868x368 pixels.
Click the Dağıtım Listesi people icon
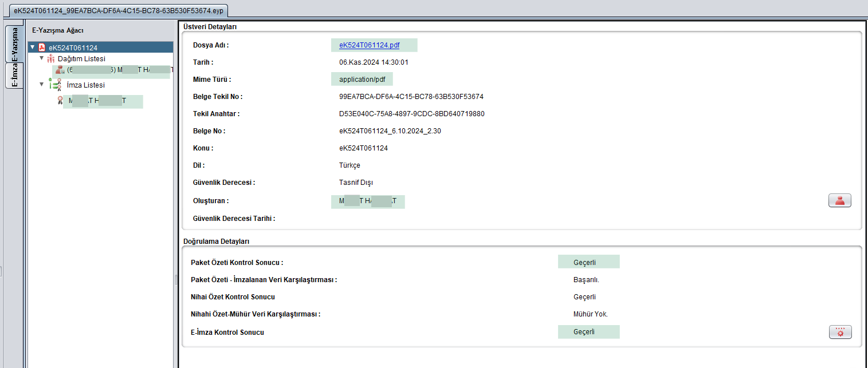[x=51, y=59]
